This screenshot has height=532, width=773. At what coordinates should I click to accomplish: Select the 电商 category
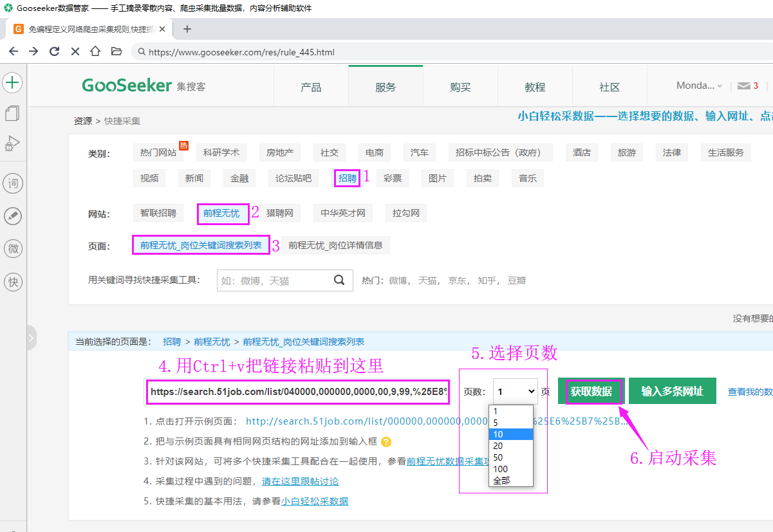375,152
